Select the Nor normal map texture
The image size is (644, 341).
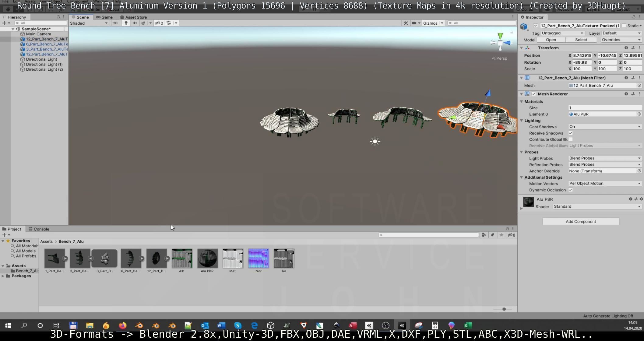(x=258, y=258)
